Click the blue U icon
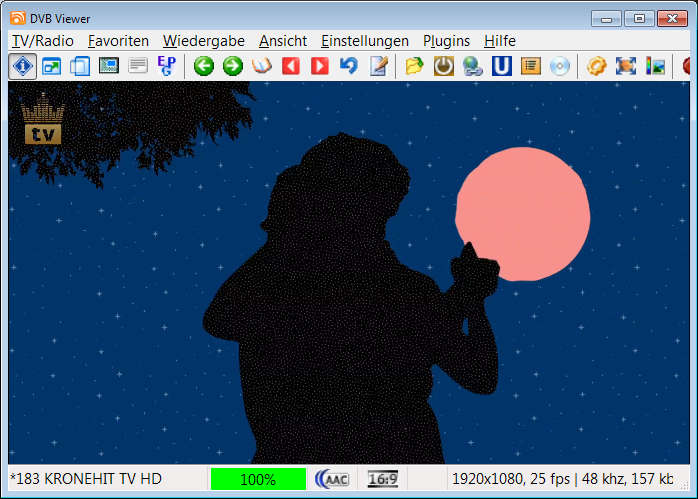 point(502,66)
